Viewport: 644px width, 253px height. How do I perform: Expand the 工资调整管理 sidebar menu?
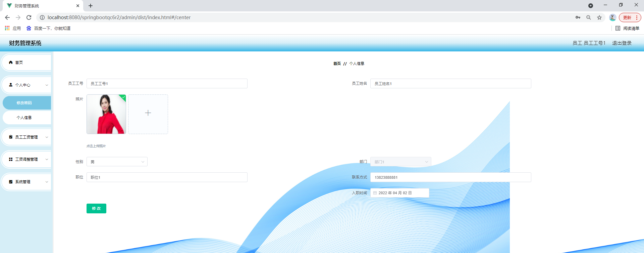point(26,159)
